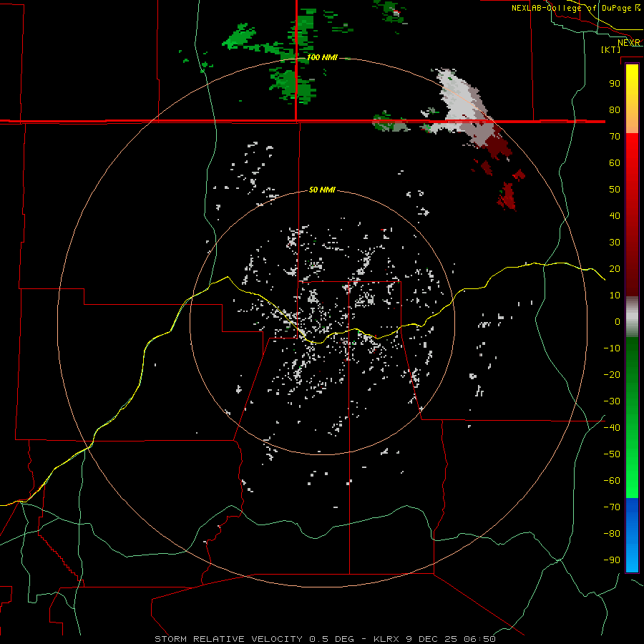Pick the 30 label on the color scale
The height and width of the screenshot is (644, 644).
click(x=615, y=243)
